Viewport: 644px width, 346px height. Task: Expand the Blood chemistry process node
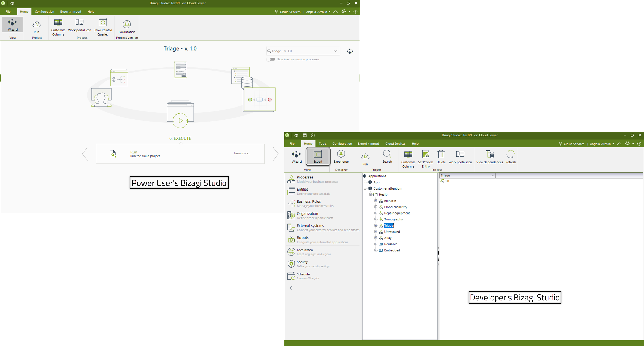376,207
